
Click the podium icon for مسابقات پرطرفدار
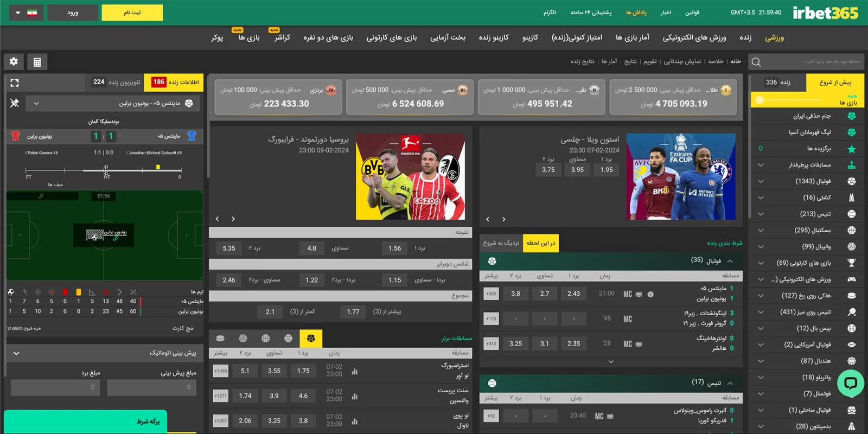pyautogui.click(x=852, y=165)
